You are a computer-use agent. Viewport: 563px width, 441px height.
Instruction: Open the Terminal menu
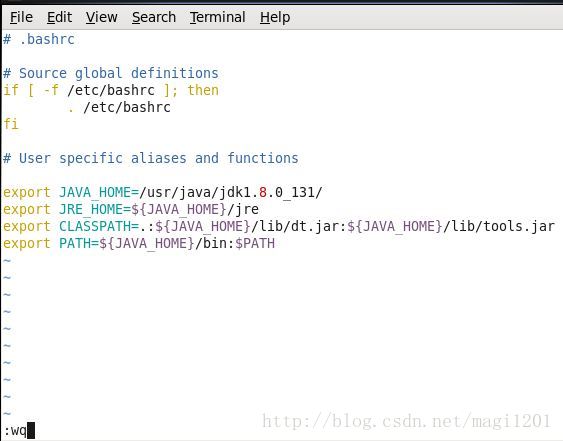tap(218, 17)
